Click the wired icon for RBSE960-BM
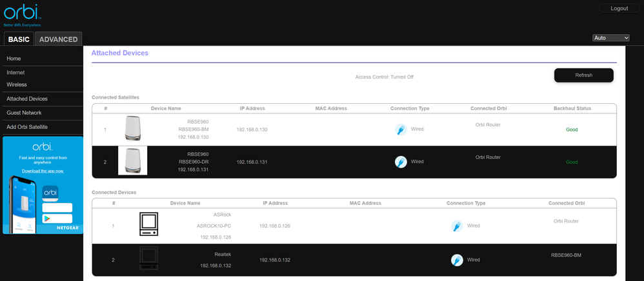644x281 pixels. tap(401, 130)
